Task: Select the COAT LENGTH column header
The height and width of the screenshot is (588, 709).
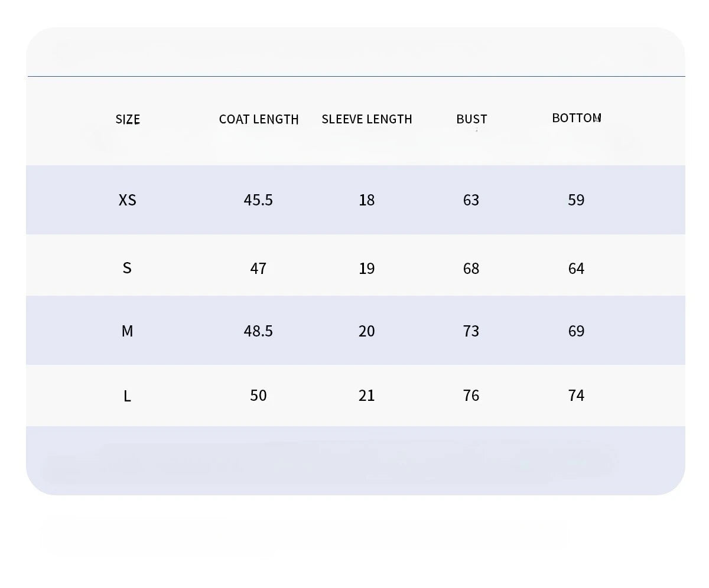Action: coord(259,119)
